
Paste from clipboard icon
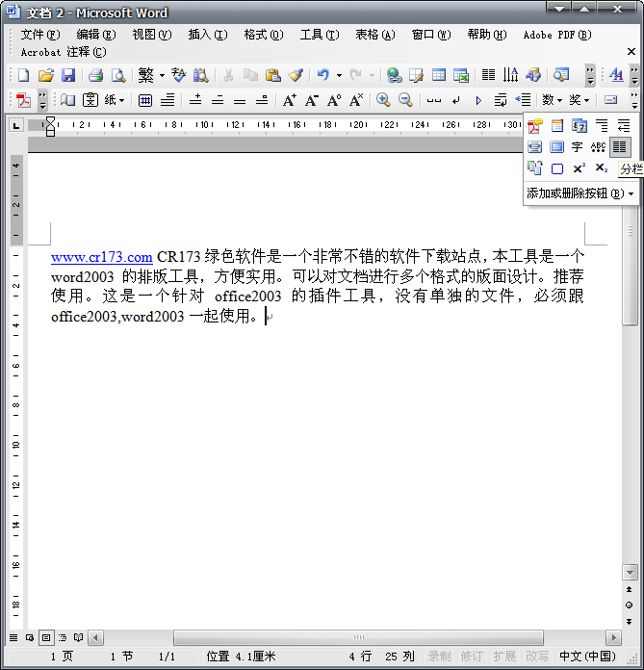click(272, 75)
